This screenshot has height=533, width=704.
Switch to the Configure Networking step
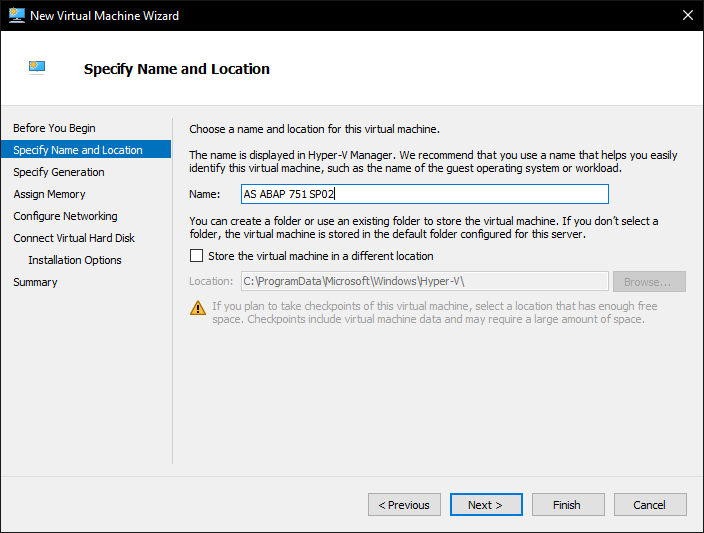65,216
